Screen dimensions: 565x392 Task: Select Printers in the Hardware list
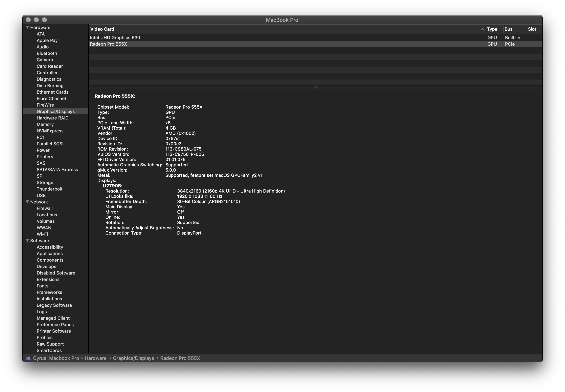point(45,156)
